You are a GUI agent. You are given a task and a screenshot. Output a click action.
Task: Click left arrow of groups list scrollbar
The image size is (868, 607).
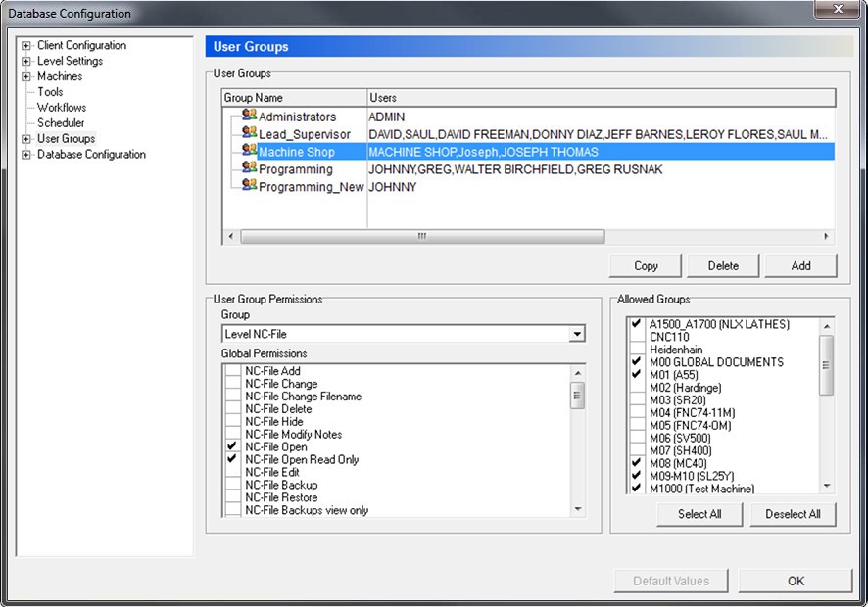pos(230,236)
